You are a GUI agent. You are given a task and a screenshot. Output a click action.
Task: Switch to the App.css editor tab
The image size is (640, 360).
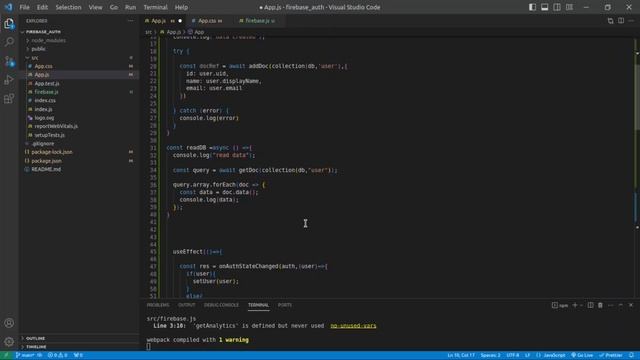tap(207, 21)
